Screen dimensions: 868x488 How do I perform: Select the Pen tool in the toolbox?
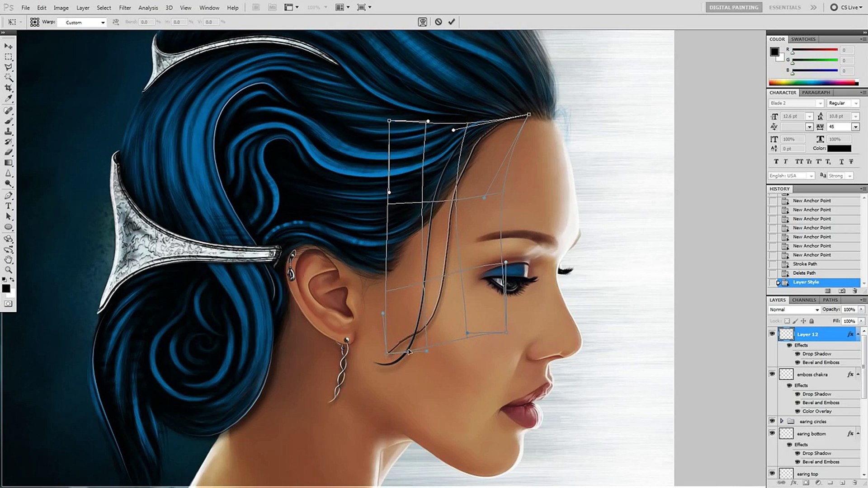click(x=9, y=196)
